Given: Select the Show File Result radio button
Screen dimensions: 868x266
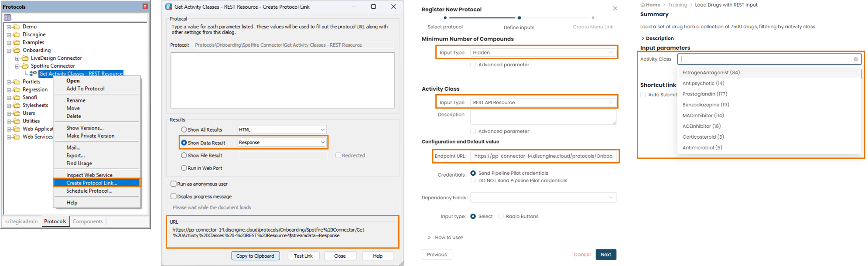Looking at the screenshot, I should (184, 155).
